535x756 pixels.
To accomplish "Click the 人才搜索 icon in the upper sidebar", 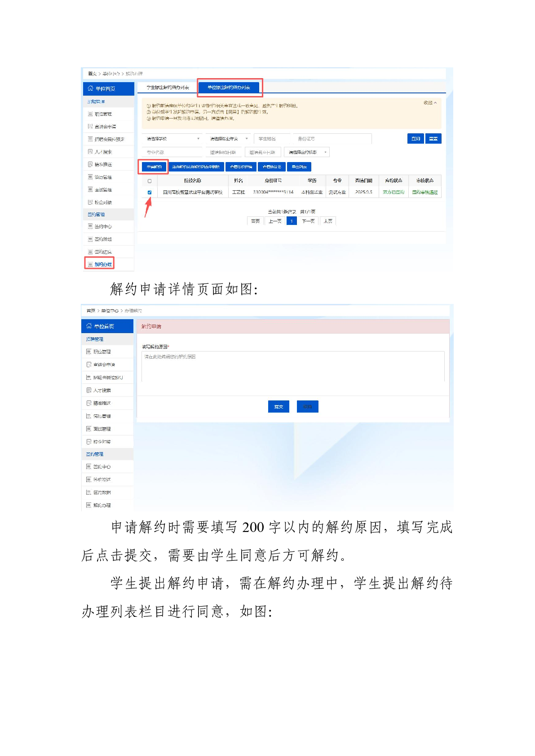I will (x=90, y=152).
